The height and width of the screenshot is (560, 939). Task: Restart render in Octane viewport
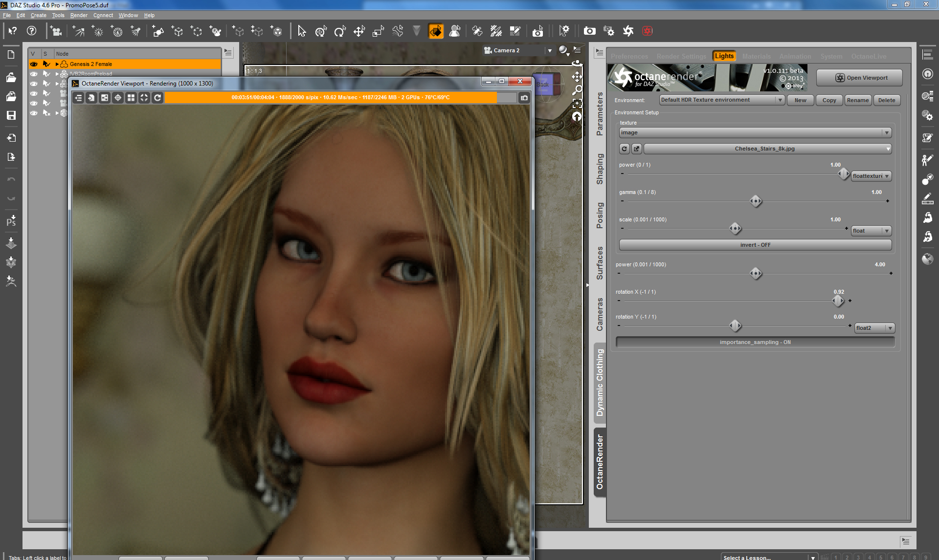[157, 98]
